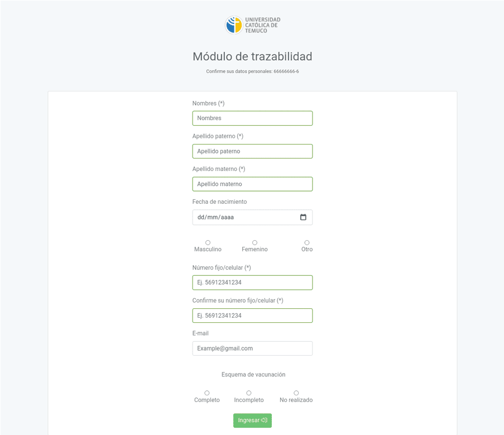
Task: Click the Apellido materno text field
Action: (252, 184)
